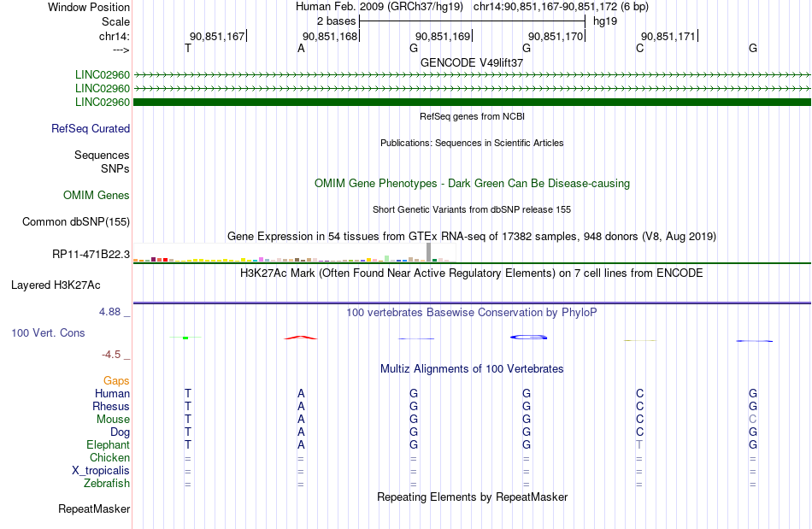Screen dimensions: 812x529
Task: Click the RepeatMasker track label
Action: coord(94,508)
